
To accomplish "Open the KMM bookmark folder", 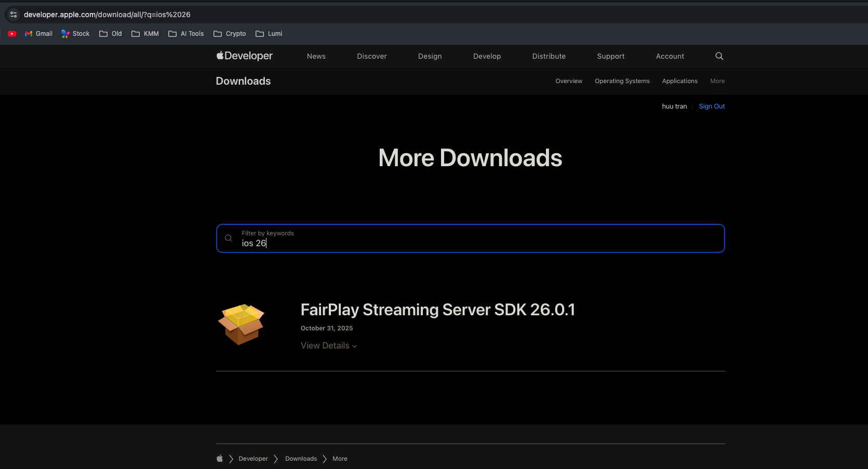I will tap(145, 34).
